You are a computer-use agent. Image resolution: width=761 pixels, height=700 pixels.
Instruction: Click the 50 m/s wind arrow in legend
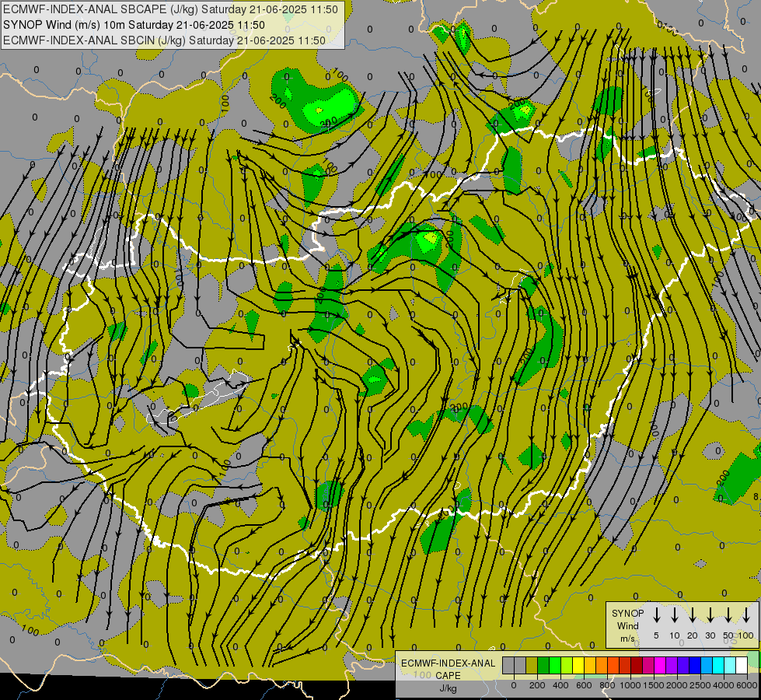[728, 615]
